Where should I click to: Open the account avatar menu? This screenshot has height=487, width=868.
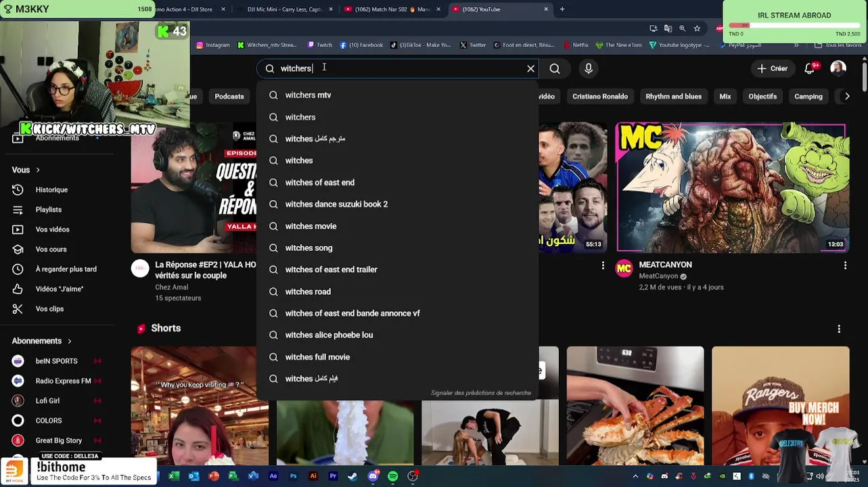pos(838,68)
